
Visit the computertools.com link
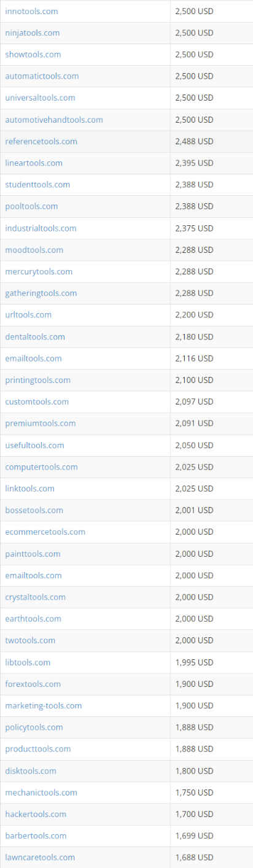point(41,467)
